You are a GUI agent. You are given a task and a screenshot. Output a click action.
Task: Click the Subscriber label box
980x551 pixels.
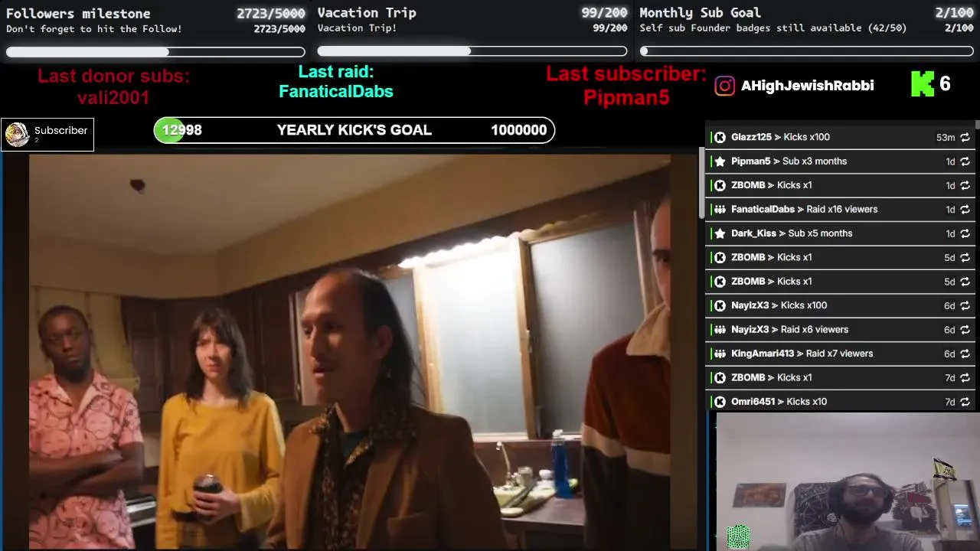47,134
